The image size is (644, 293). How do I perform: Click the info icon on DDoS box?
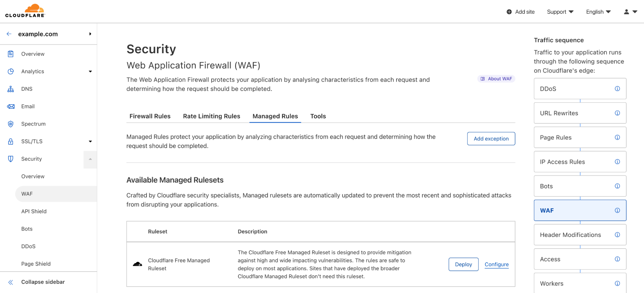click(x=617, y=89)
